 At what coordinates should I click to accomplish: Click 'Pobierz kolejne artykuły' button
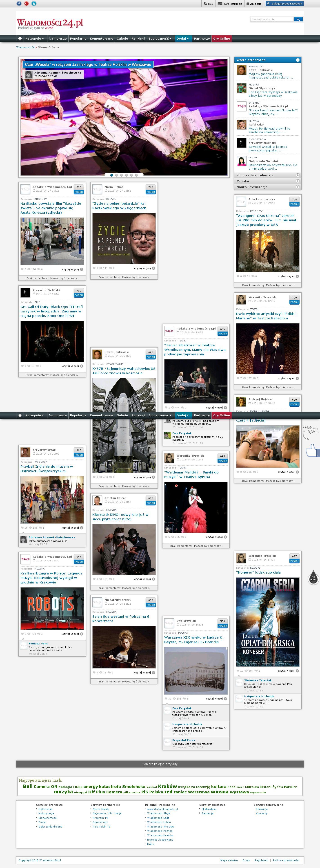click(160, 764)
